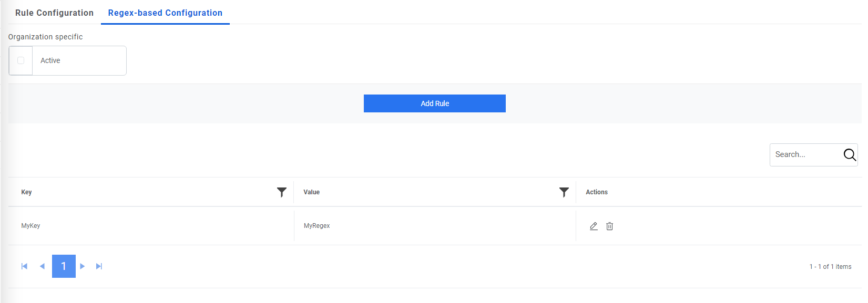Click the Add Rule button

coord(434,103)
